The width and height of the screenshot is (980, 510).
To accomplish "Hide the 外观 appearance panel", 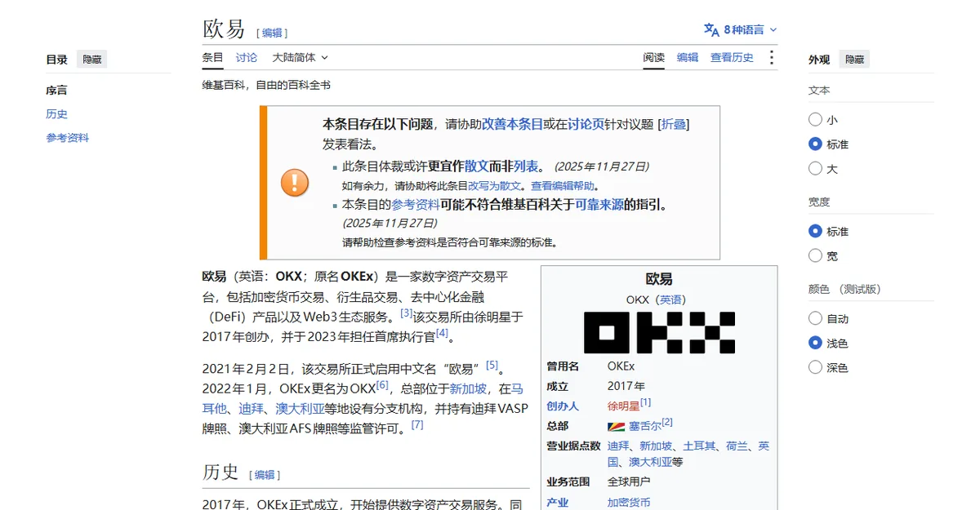I will click(x=854, y=59).
